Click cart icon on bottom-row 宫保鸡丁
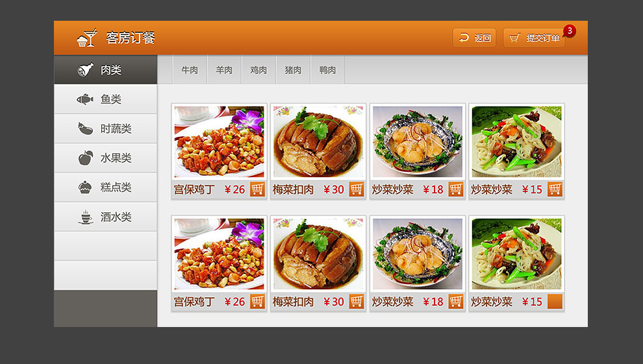Image resolution: width=643 pixels, height=364 pixels. [x=257, y=302]
